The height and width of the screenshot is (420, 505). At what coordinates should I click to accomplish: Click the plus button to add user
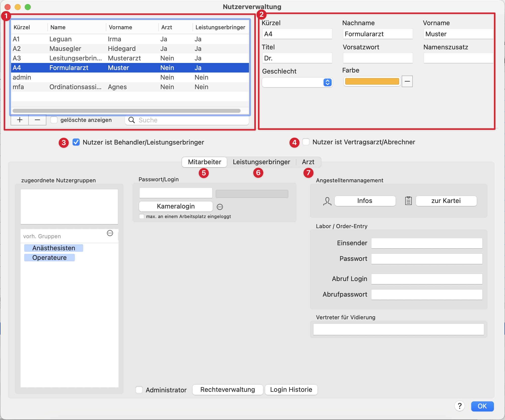coord(20,120)
